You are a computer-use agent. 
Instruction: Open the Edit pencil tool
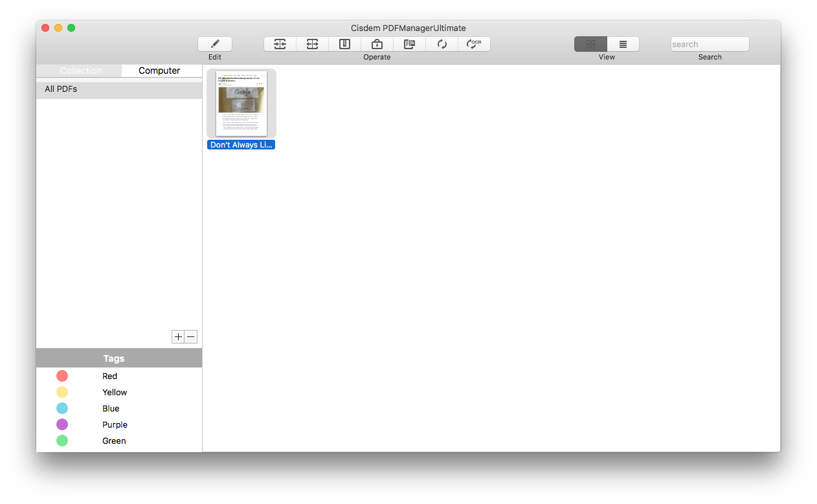coord(214,43)
